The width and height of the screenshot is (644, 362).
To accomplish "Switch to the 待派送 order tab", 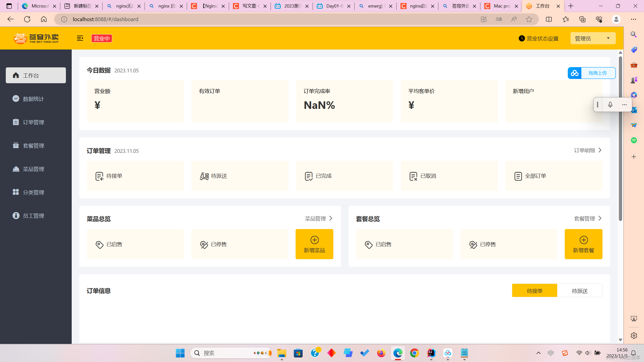I will point(580,291).
